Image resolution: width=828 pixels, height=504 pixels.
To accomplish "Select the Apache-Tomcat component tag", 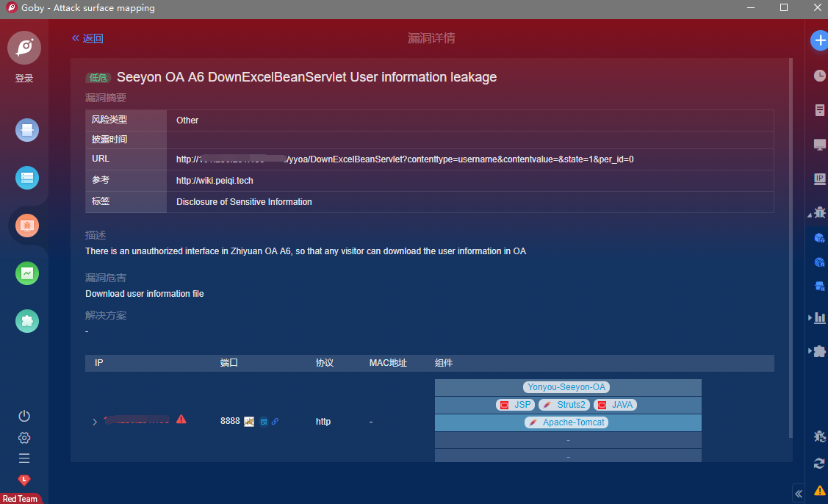I will tap(568, 422).
